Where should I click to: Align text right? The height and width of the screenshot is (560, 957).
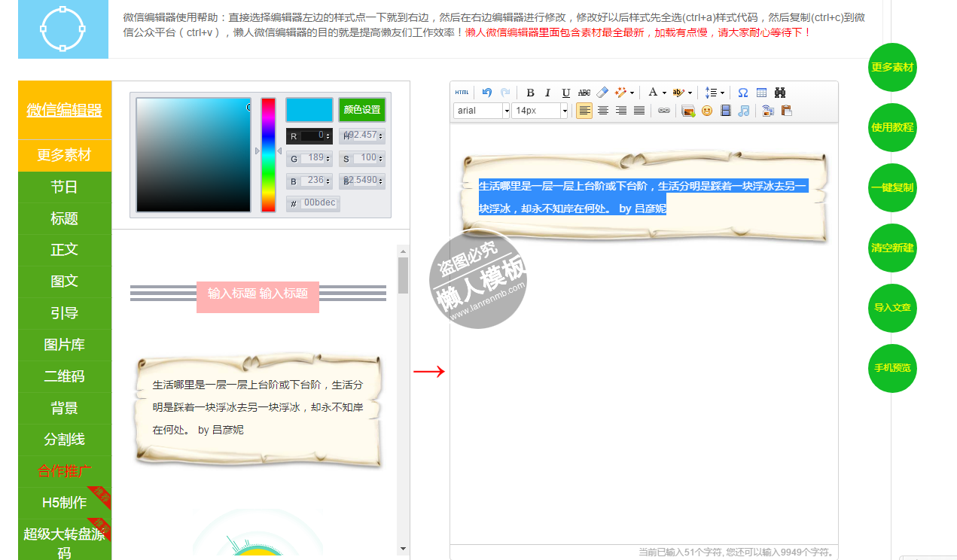pos(621,111)
